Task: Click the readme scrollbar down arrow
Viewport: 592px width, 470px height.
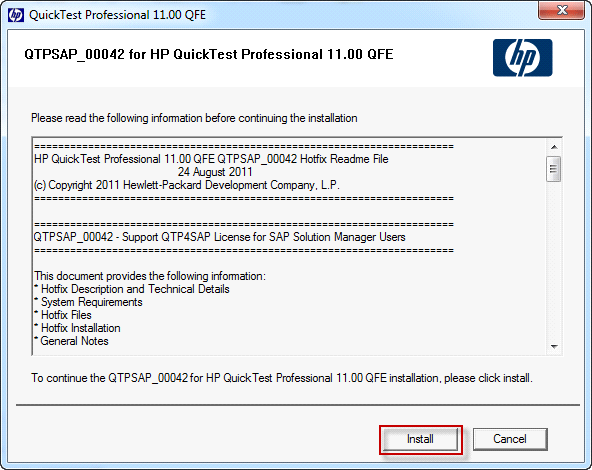Action: [554, 347]
